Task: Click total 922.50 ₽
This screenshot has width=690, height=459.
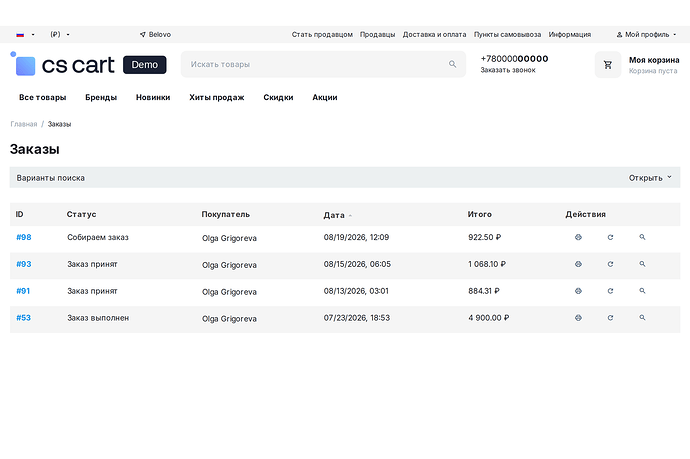Action: [x=484, y=237]
